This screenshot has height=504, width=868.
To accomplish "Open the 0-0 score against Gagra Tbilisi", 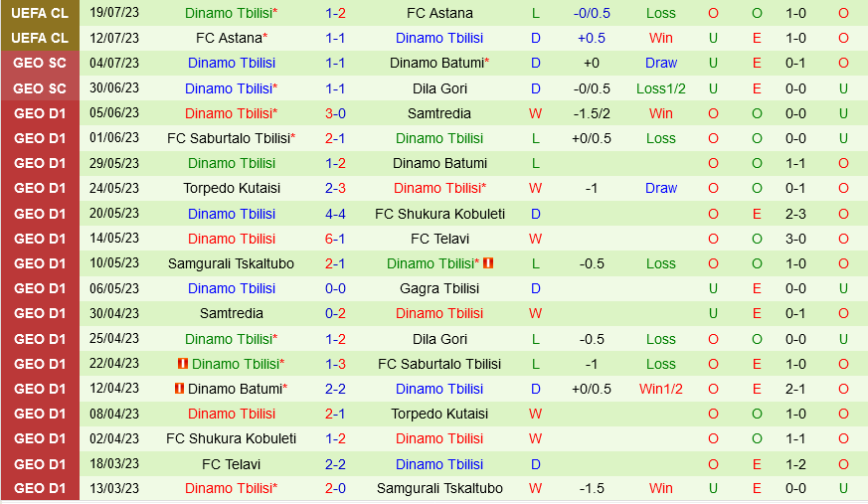I will click(335, 288).
